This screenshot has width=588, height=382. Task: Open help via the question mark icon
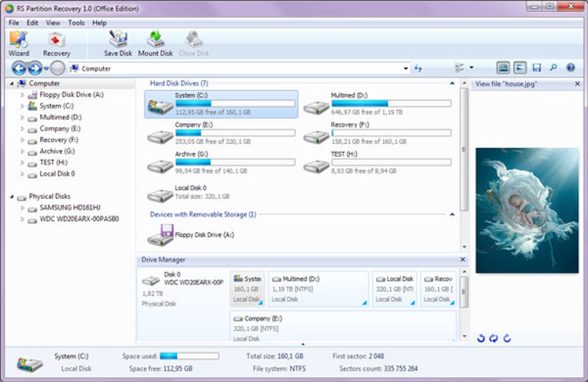click(x=570, y=68)
